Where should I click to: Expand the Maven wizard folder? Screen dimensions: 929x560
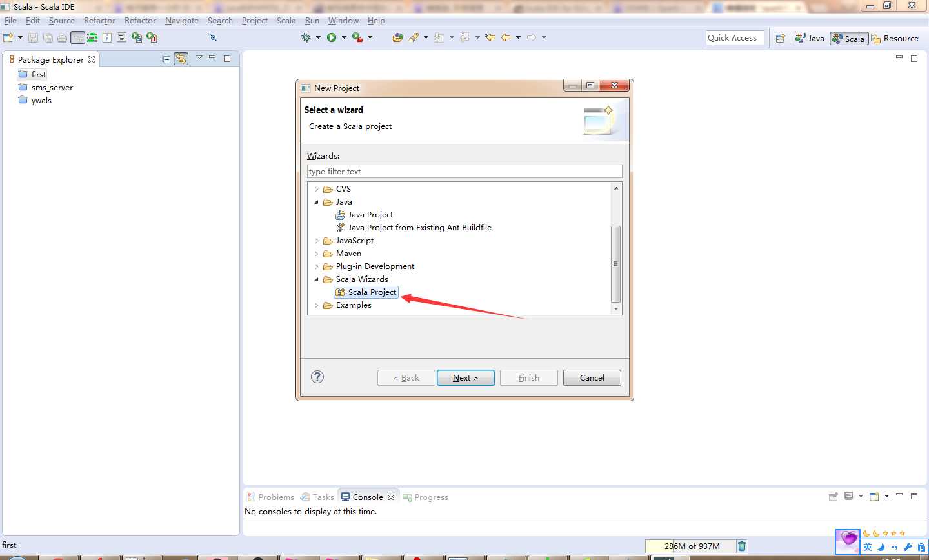316,254
